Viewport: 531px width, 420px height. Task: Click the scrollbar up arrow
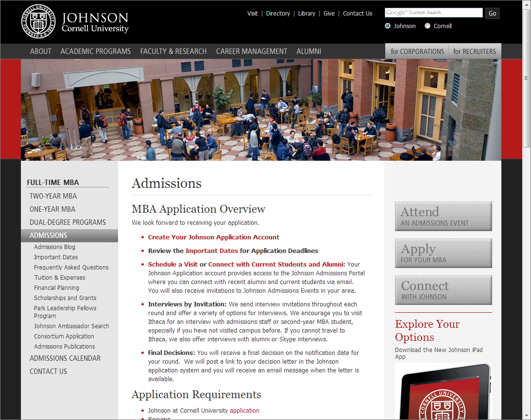click(x=526, y=4)
